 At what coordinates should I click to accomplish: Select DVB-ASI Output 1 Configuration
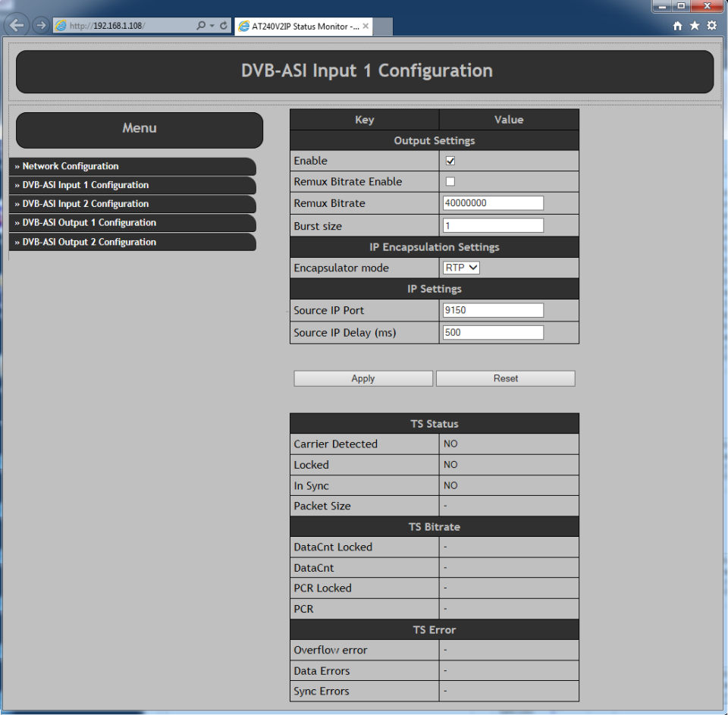click(89, 223)
